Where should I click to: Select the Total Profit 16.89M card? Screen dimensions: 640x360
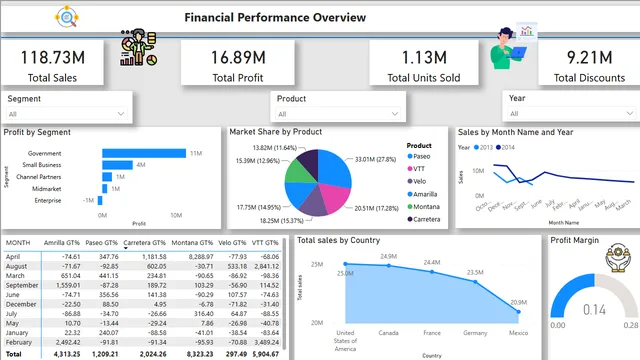coord(238,63)
